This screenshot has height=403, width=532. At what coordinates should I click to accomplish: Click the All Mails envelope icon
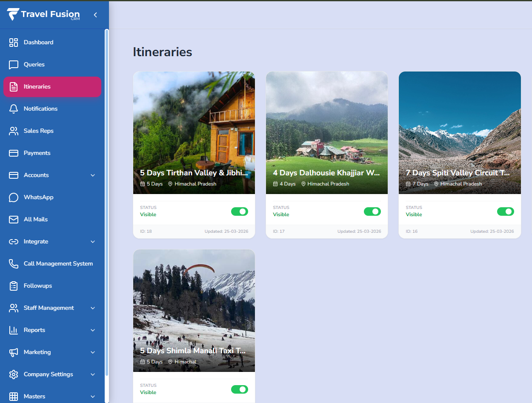pyautogui.click(x=14, y=220)
